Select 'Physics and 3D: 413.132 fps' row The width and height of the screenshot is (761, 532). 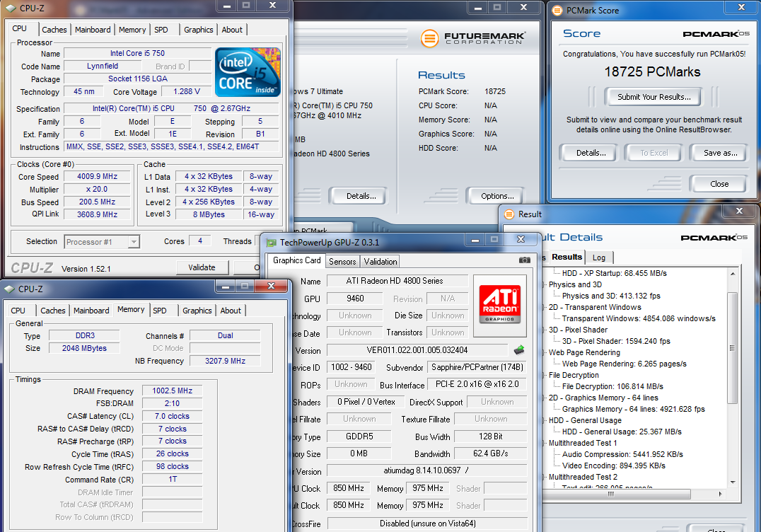coord(611,296)
